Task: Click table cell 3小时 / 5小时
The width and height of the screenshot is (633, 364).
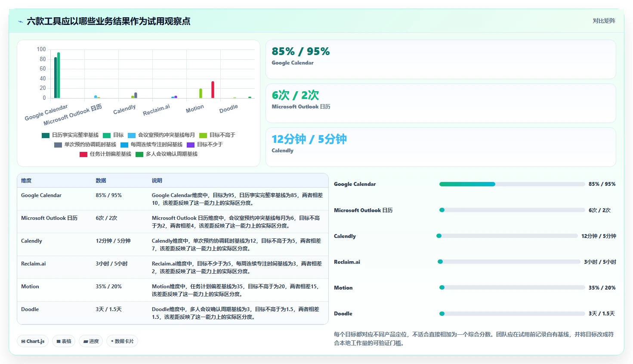Action: click(112, 264)
